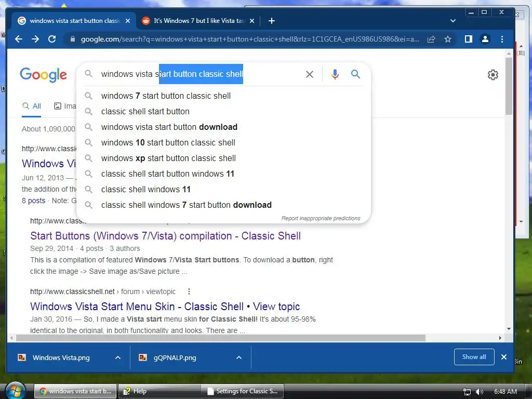
Task: Reload the Google search page
Action: click(x=52, y=39)
